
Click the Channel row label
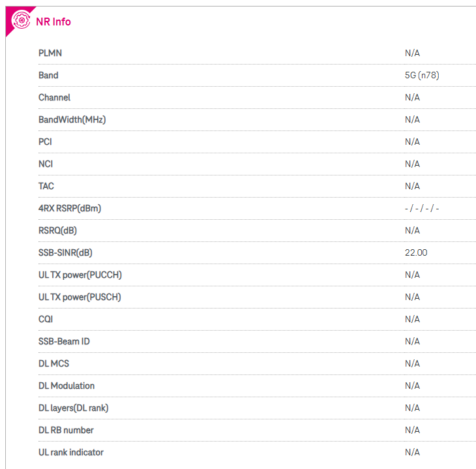coord(54,97)
